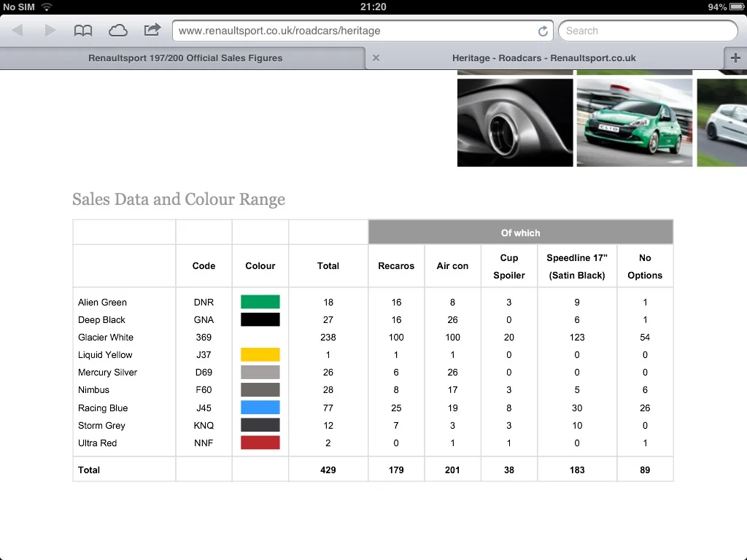Click the Alien Green colour swatch
Screen dimensions: 747x560
click(x=260, y=302)
